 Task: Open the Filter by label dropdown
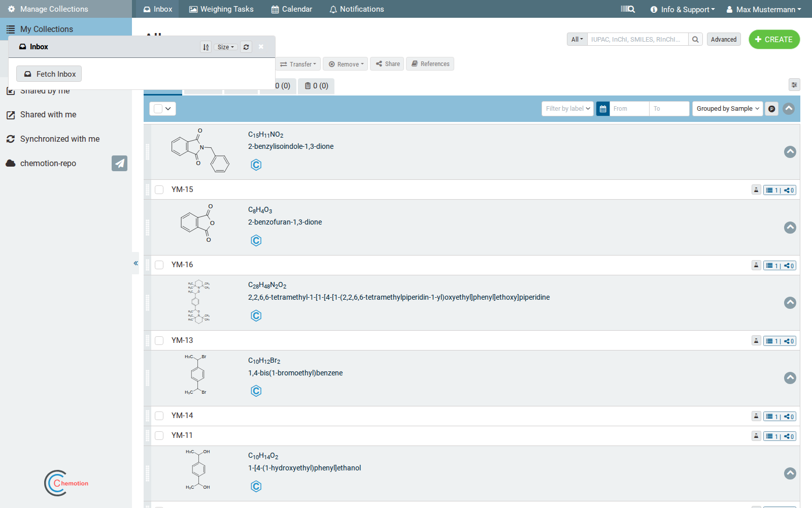(567, 109)
